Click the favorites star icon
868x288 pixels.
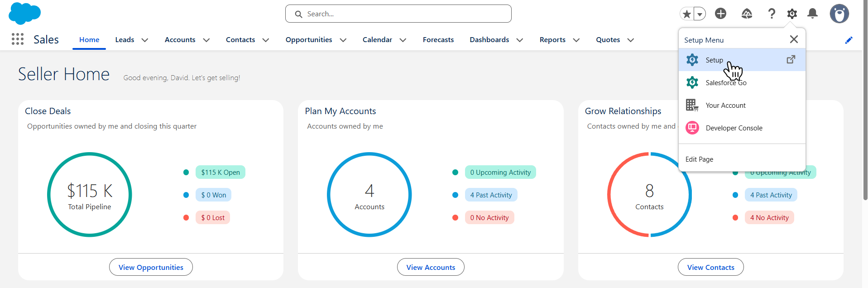(687, 14)
